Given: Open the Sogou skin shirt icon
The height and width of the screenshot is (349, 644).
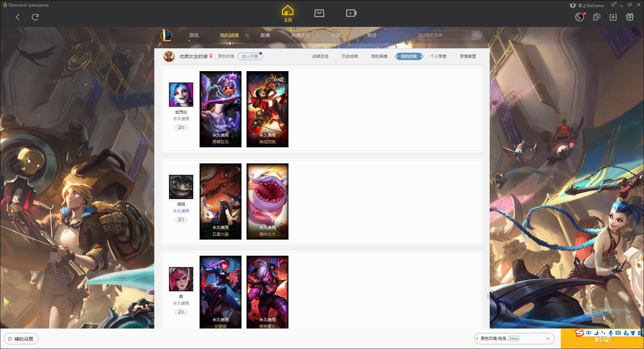Looking at the screenshot, I should pos(633,333).
